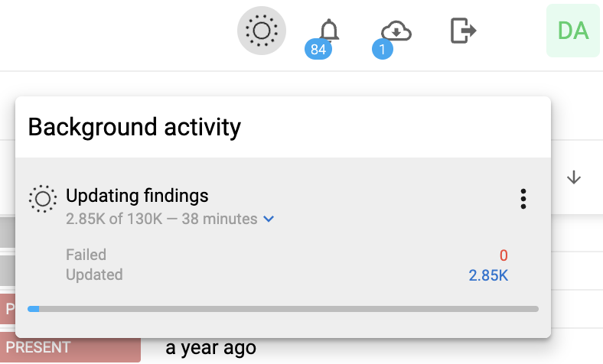Viewport: 603px width, 364px height.
Task: Open the cloud downloads icon
Action: point(397,31)
